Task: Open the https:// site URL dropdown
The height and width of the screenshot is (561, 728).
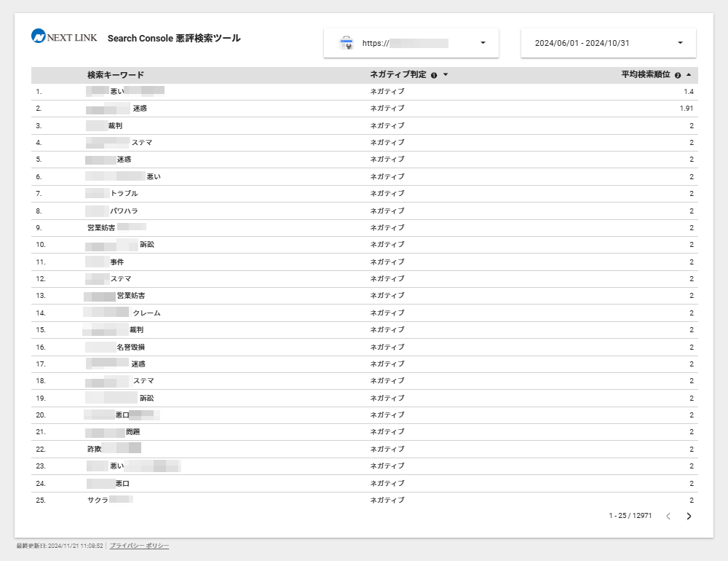Action: 483,43
